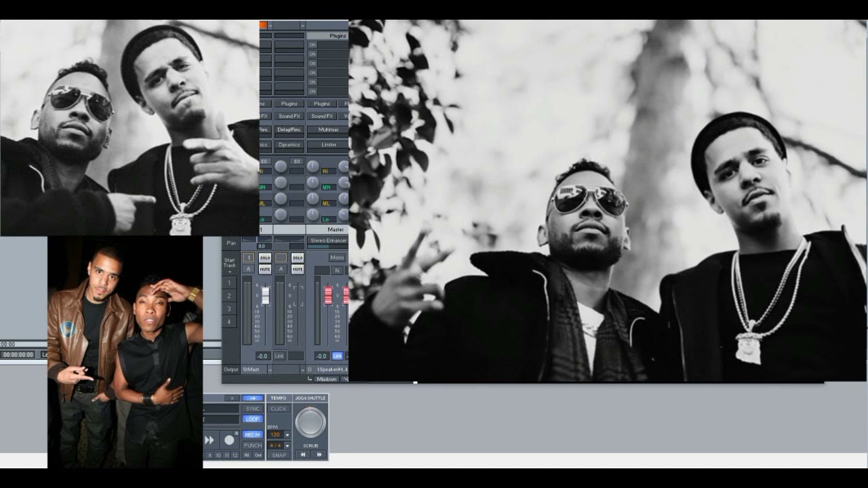Toggle the Mono button on Master
The height and width of the screenshot is (488, 868).
(337, 258)
